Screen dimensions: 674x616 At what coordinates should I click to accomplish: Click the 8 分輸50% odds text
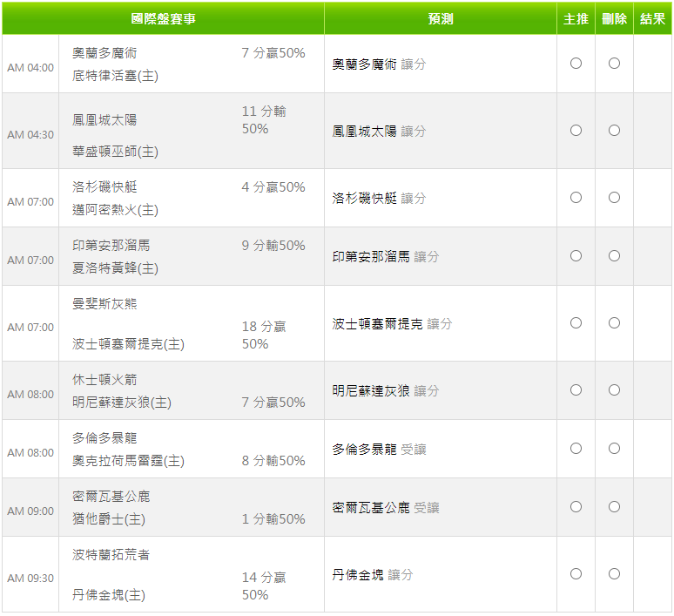point(273,461)
